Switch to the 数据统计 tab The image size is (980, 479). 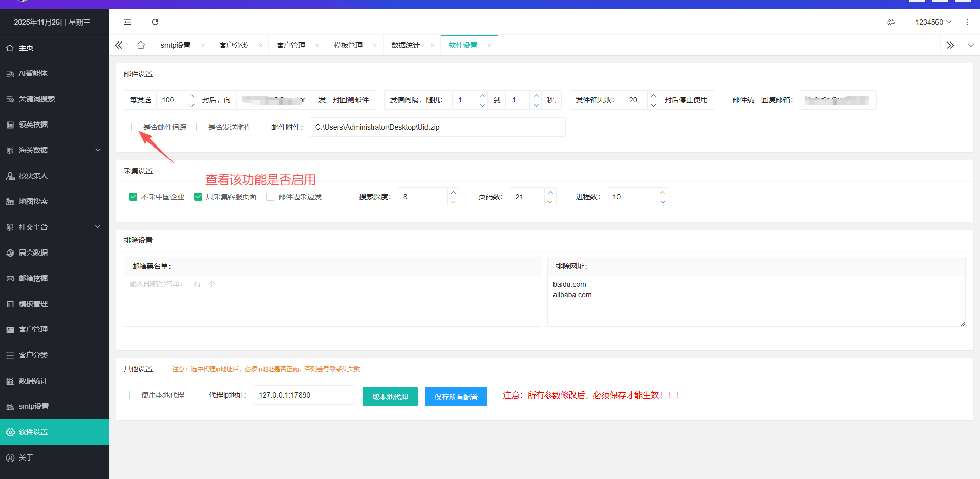(405, 45)
